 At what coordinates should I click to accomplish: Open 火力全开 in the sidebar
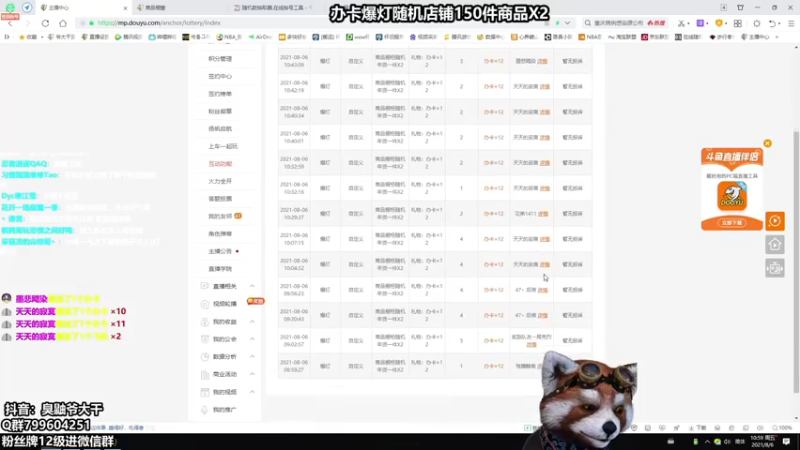(x=220, y=181)
